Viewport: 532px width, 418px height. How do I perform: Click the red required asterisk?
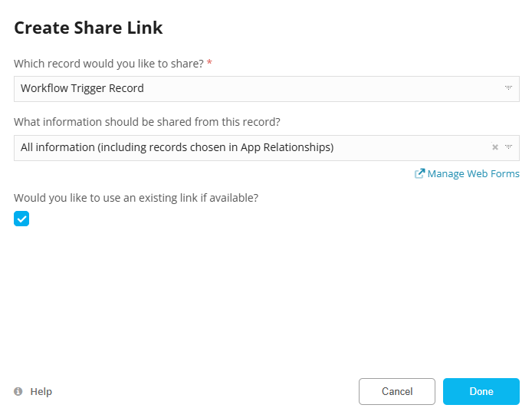(x=209, y=63)
